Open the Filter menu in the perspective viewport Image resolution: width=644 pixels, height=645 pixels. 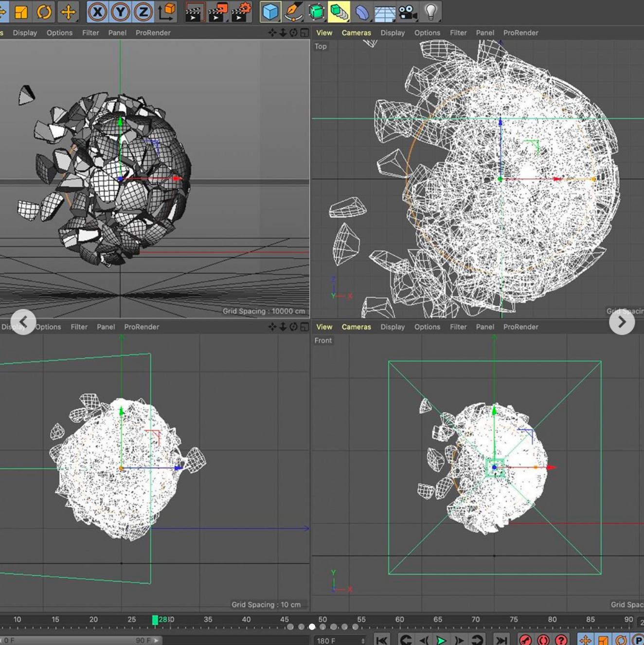click(90, 33)
